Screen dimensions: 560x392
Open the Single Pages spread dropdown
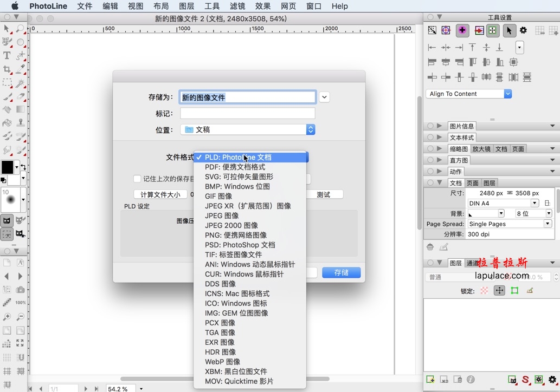point(510,224)
